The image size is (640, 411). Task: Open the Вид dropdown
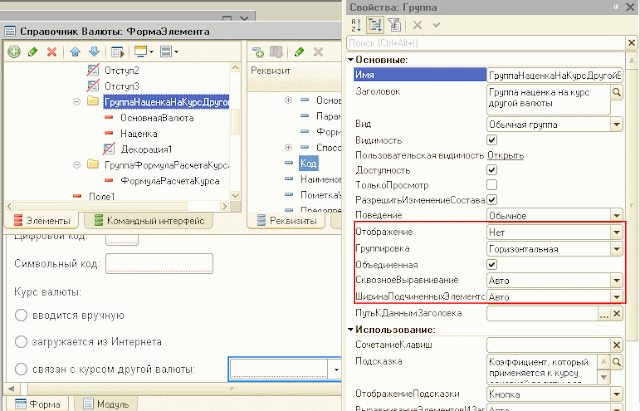617,124
